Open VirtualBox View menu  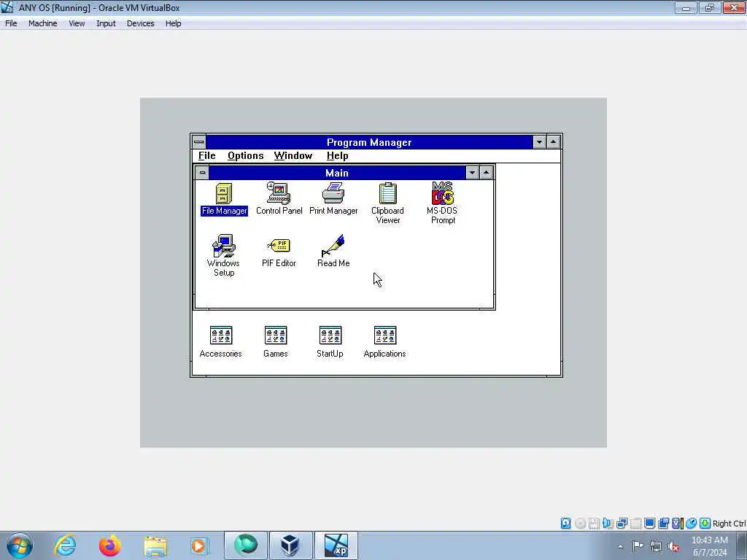[77, 23]
